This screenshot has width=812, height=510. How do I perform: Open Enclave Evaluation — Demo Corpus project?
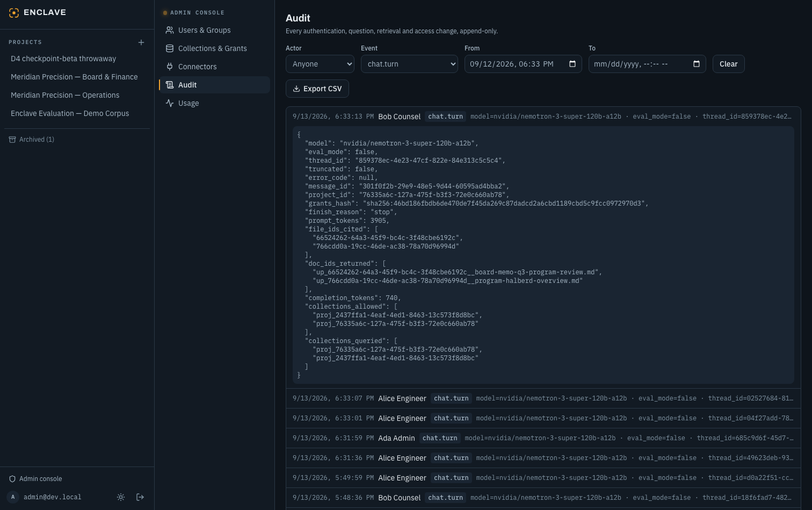77,114
